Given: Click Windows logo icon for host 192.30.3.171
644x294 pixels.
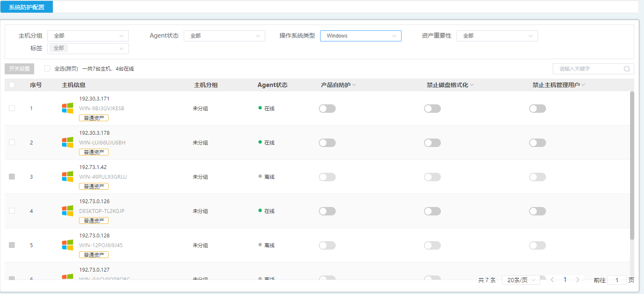Looking at the screenshot, I should click(x=68, y=108).
